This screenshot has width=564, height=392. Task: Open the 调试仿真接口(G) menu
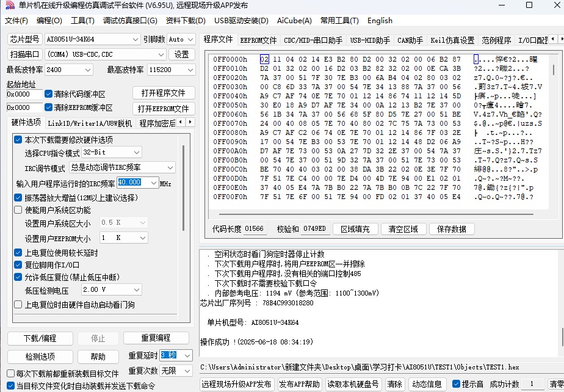[x=130, y=21]
